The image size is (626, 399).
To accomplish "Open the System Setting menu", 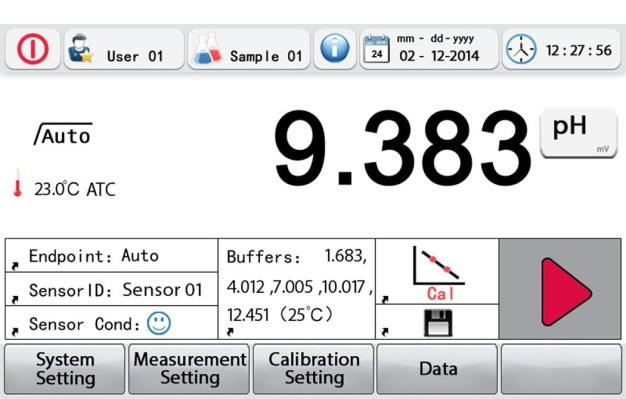I will [x=65, y=369].
